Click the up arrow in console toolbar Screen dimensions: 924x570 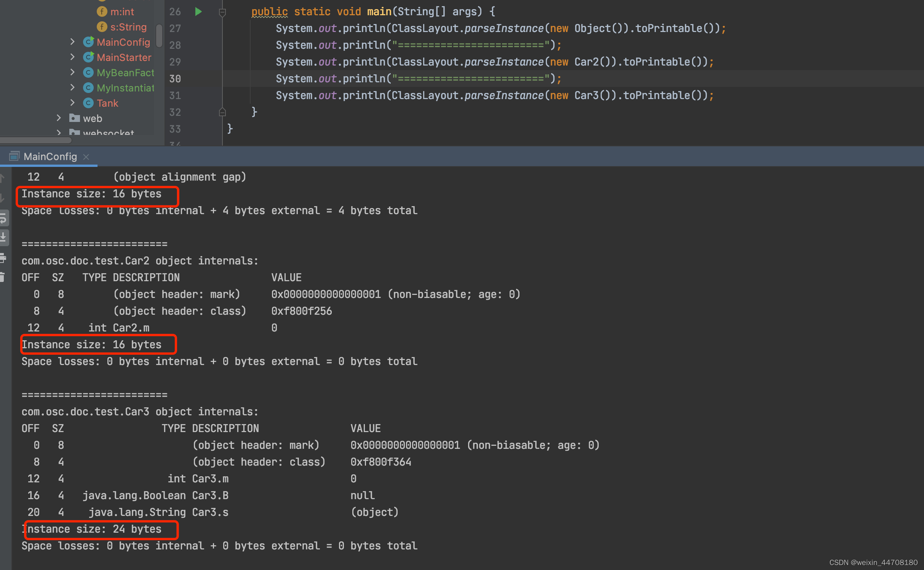point(2,178)
